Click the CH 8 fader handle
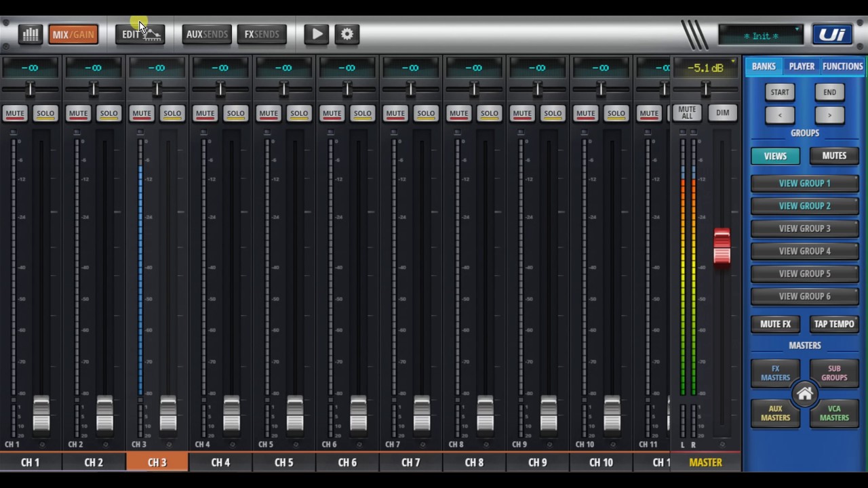Image resolution: width=868 pixels, height=488 pixels. [x=485, y=415]
